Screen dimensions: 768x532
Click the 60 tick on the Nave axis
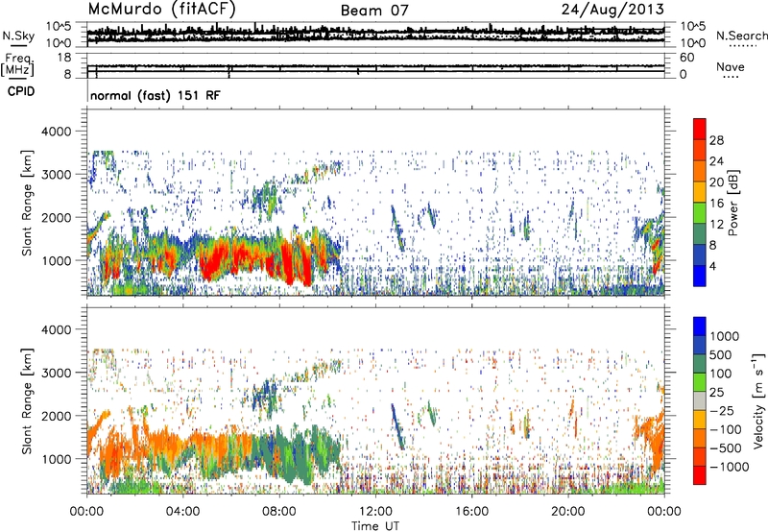point(686,58)
